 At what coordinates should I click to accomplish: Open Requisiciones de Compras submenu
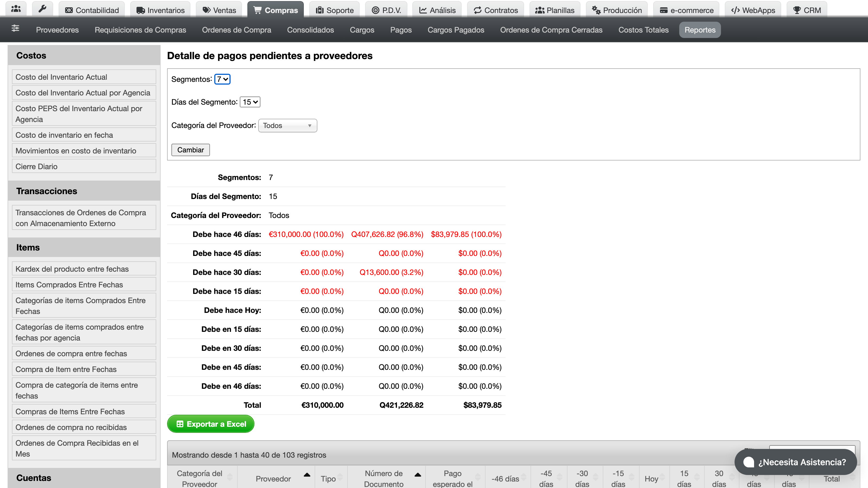[x=140, y=30]
